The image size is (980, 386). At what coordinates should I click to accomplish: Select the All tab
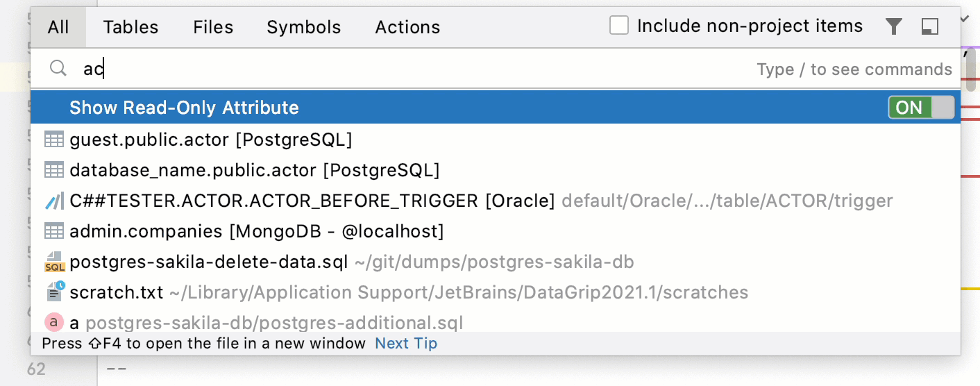tap(58, 27)
